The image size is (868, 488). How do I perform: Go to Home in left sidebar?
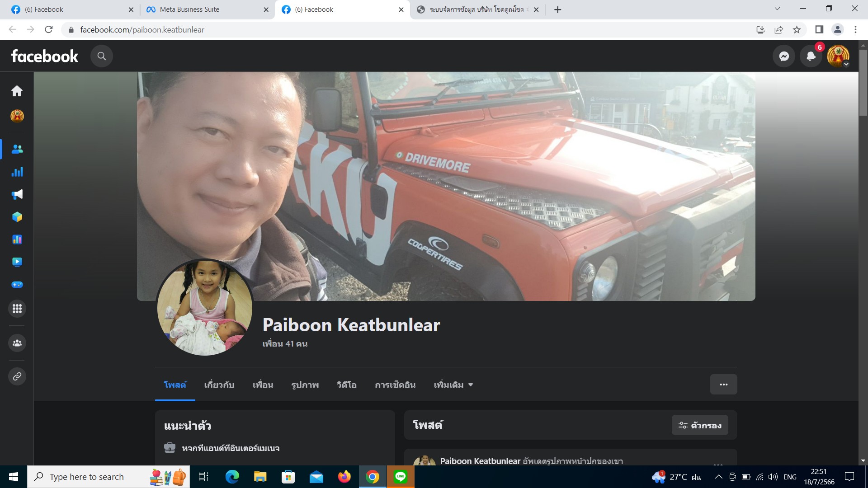[x=17, y=91]
